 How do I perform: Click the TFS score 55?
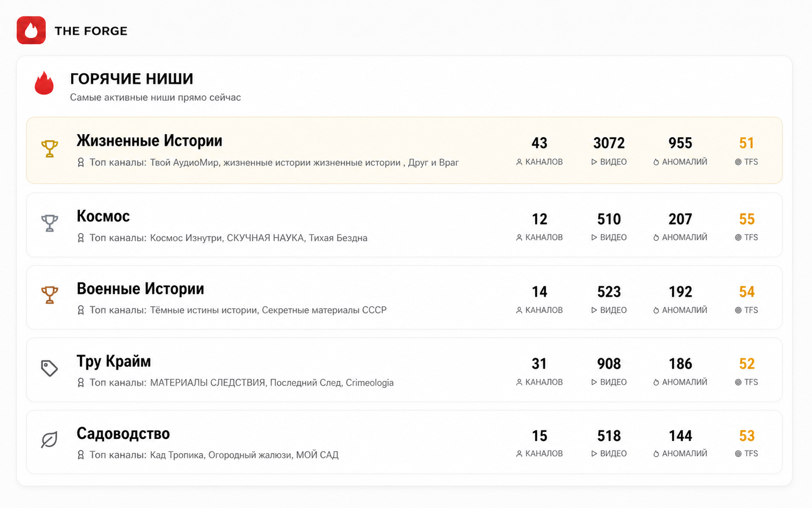point(747,219)
